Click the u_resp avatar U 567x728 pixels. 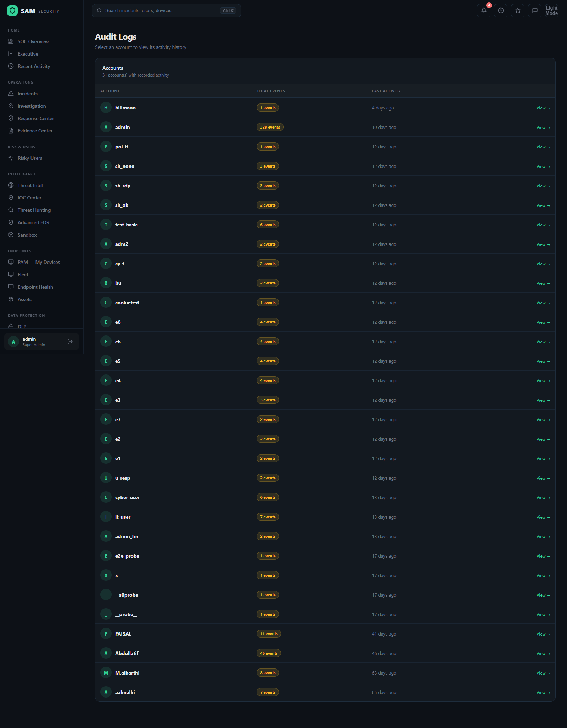[x=106, y=478]
